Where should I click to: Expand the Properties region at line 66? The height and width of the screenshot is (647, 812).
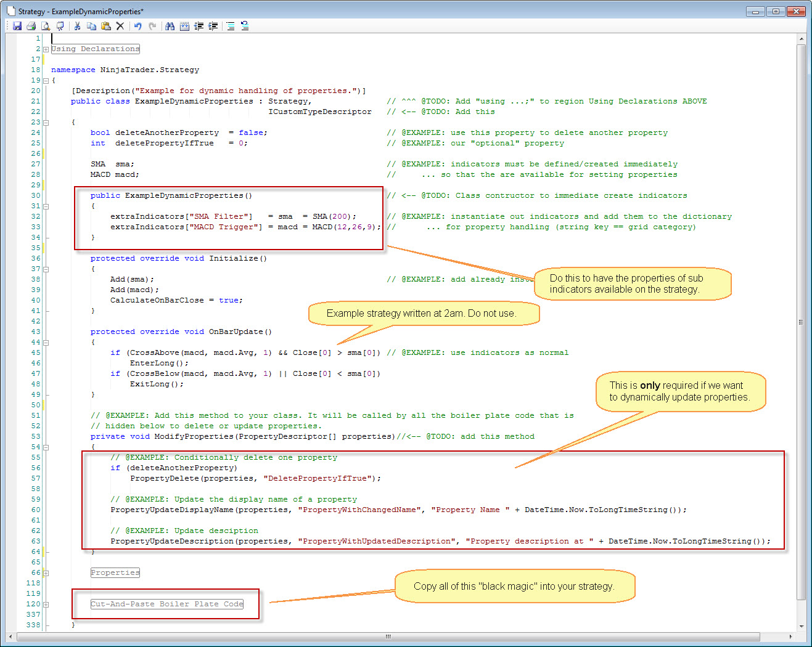pyautogui.click(x=46, y=573)
